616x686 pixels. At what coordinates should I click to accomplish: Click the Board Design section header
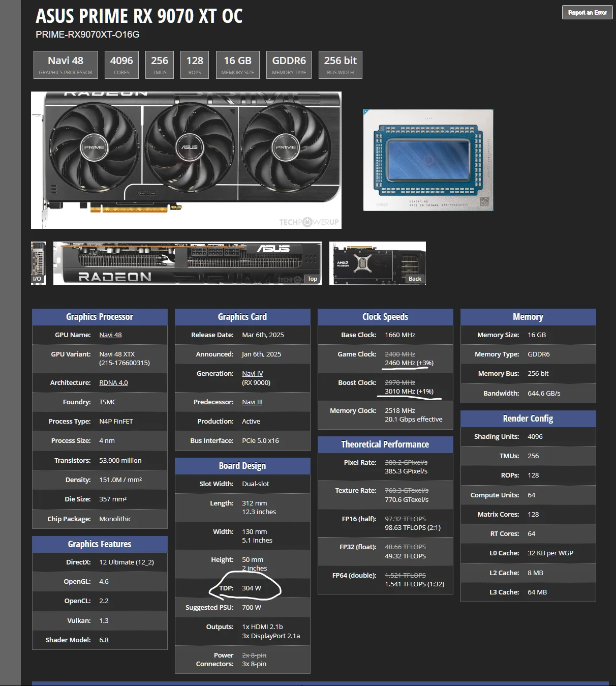[242, 466]
